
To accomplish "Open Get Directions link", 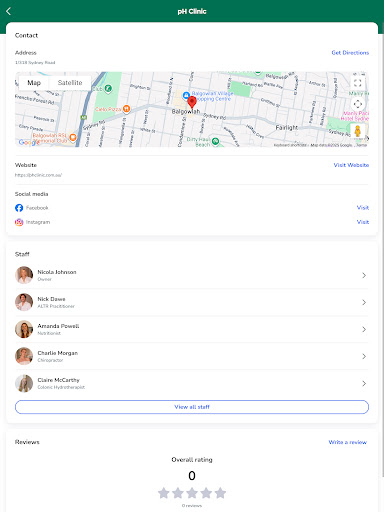I will pos(350,53).
